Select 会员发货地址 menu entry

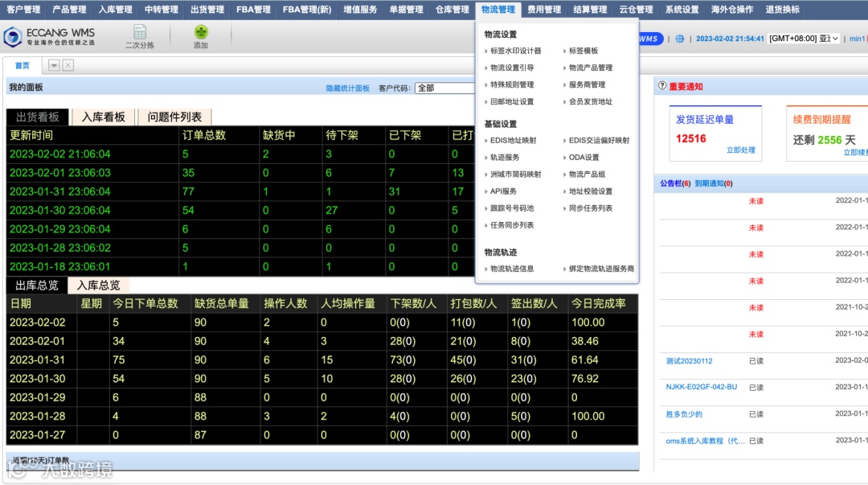[x=591, y=102]
